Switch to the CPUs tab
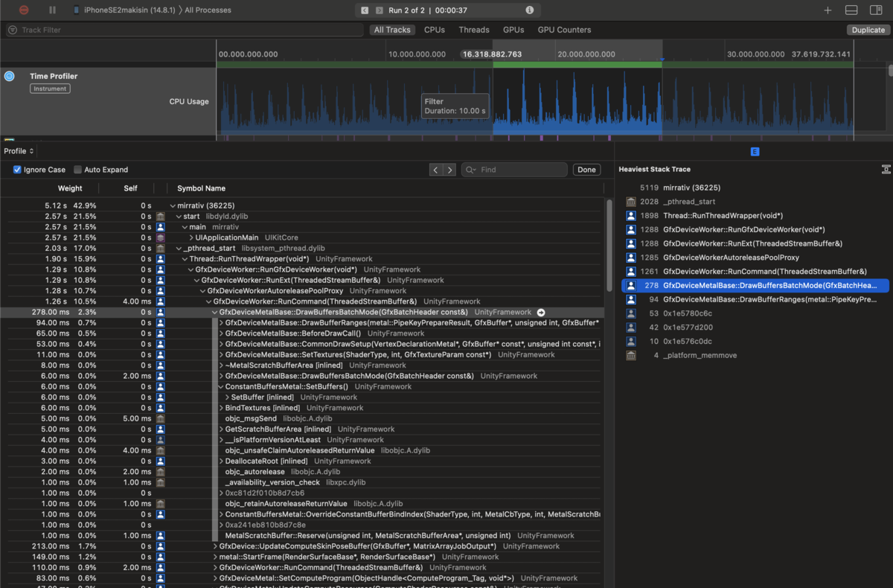Screen dimensions: 893x588 click(435, 30)
